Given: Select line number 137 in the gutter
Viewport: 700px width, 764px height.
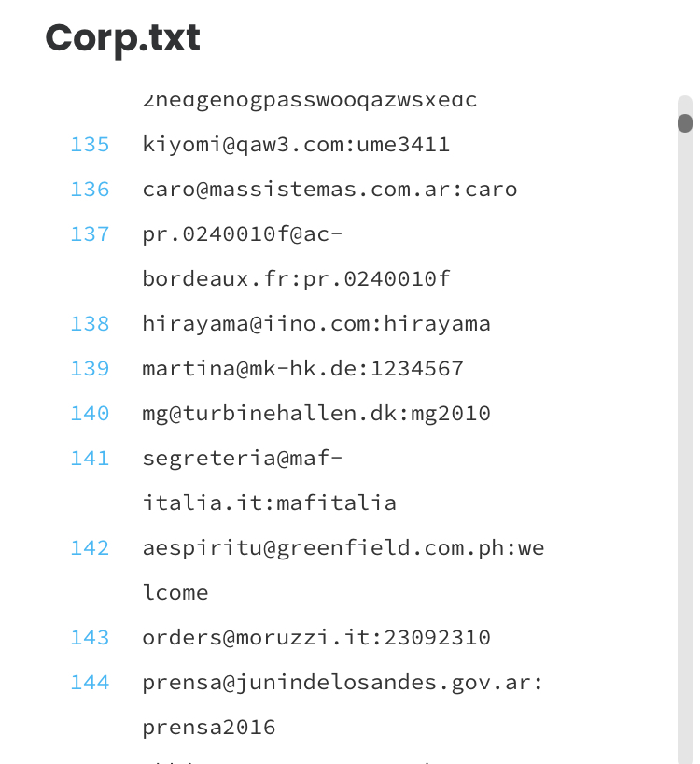Looking at the screenshot, I should tap(90, 234).
